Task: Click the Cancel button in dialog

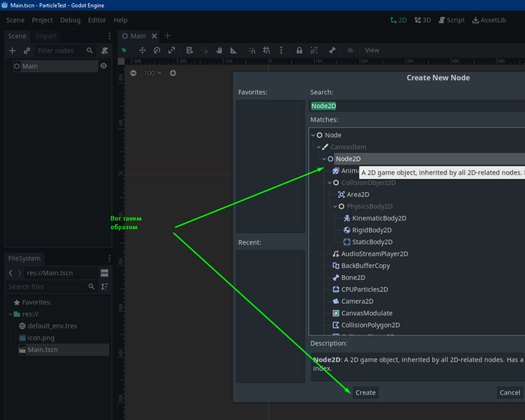Action: pyautogui.click(x=510, y=392)
